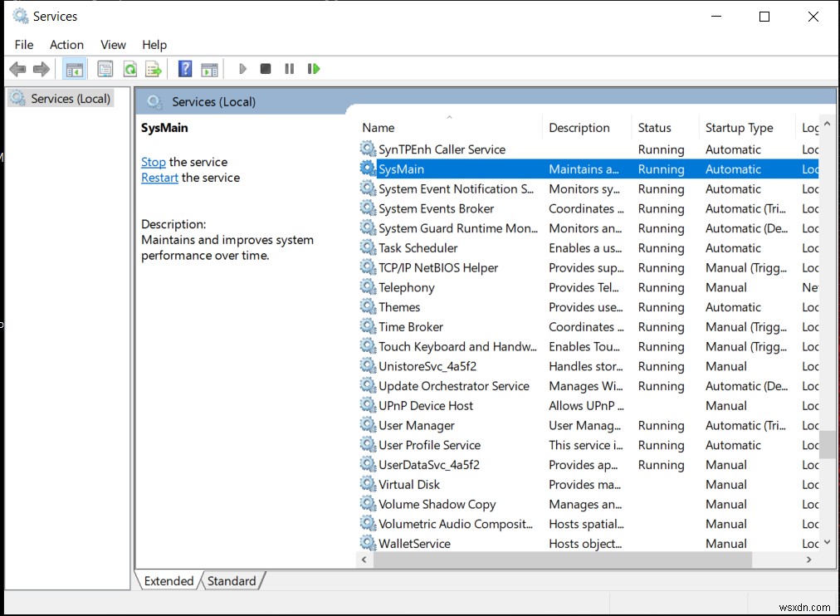Restart the selected service from the toolbar
The height and width of the screenshot is (616, 840).
click(313, 69)
